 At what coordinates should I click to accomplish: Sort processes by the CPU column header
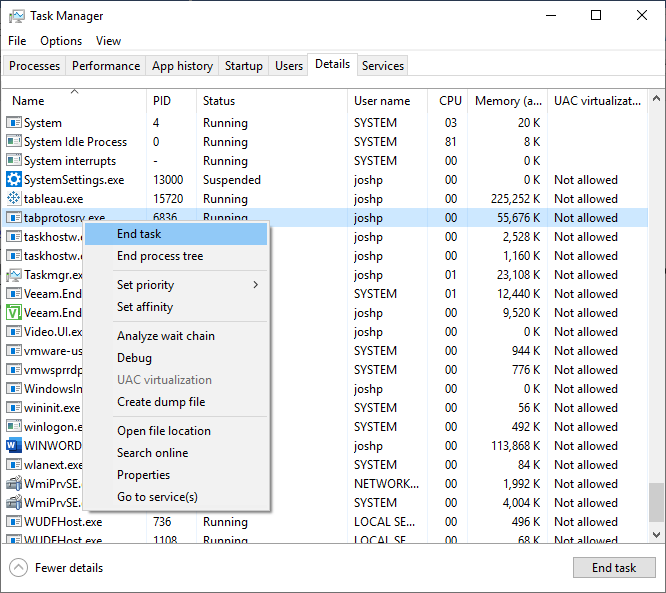pos(450,101)
